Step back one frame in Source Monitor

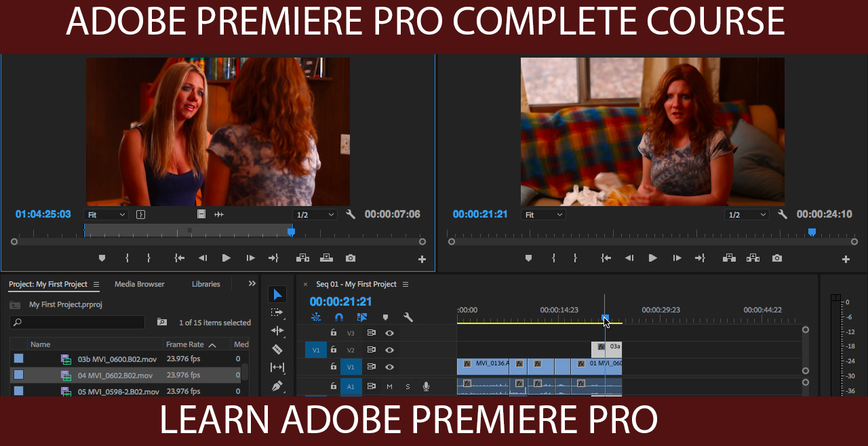202,258
